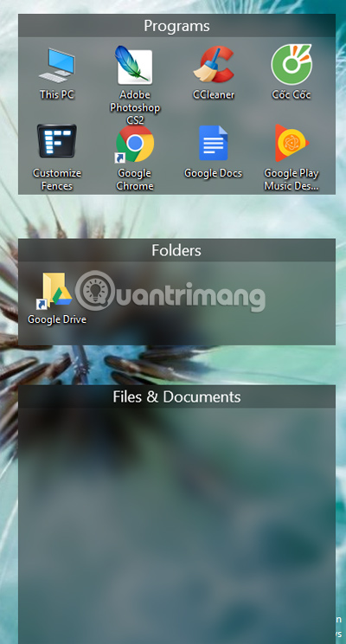Select the Google Play Music Desktop icon
Viewport: 346px width, 644px height.
292,143
